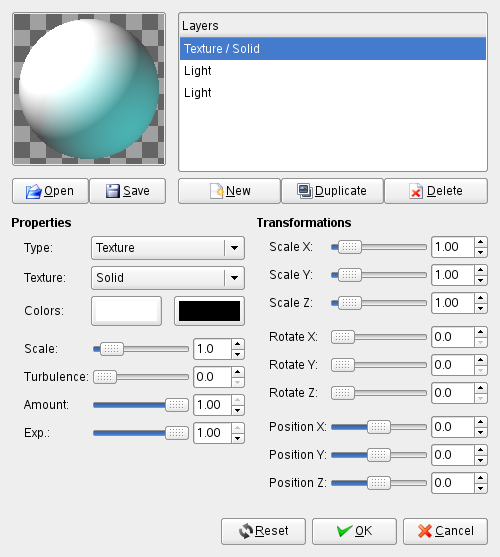Viewport: 500px width, 557px height.
Task: Click the Position Y value field
Action: pyautogui.click(x=453, y=455)
